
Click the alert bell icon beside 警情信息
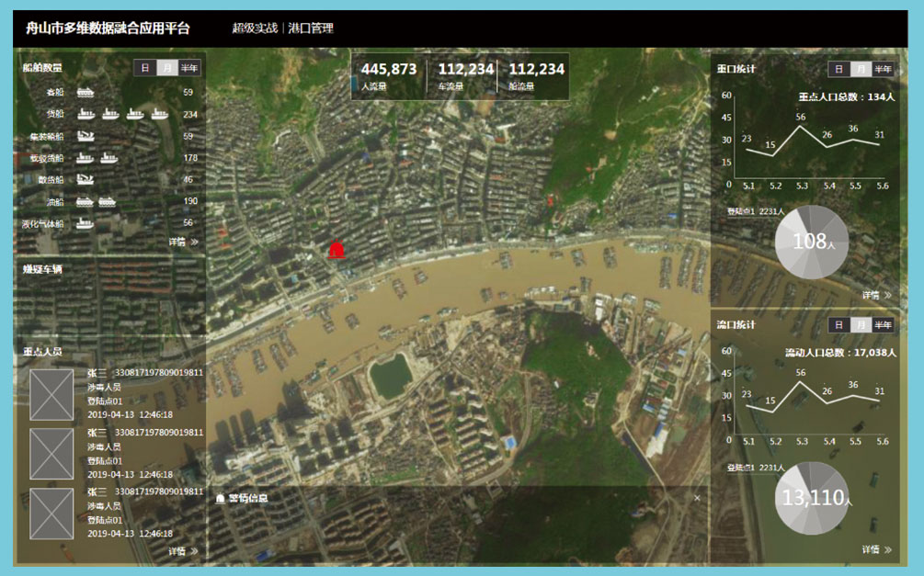(220, 498)
